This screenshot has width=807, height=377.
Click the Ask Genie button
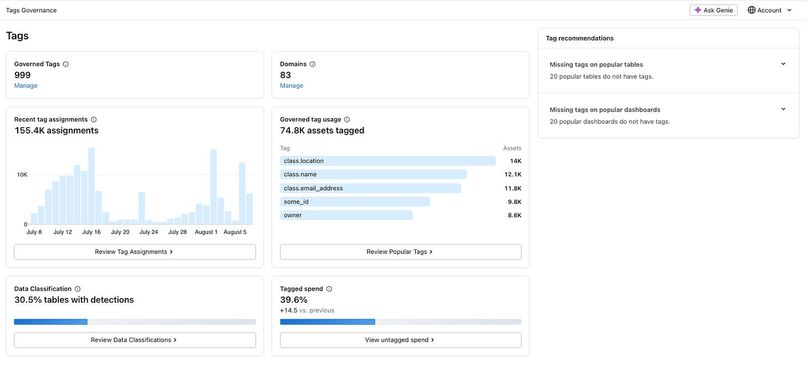(713, 10)
